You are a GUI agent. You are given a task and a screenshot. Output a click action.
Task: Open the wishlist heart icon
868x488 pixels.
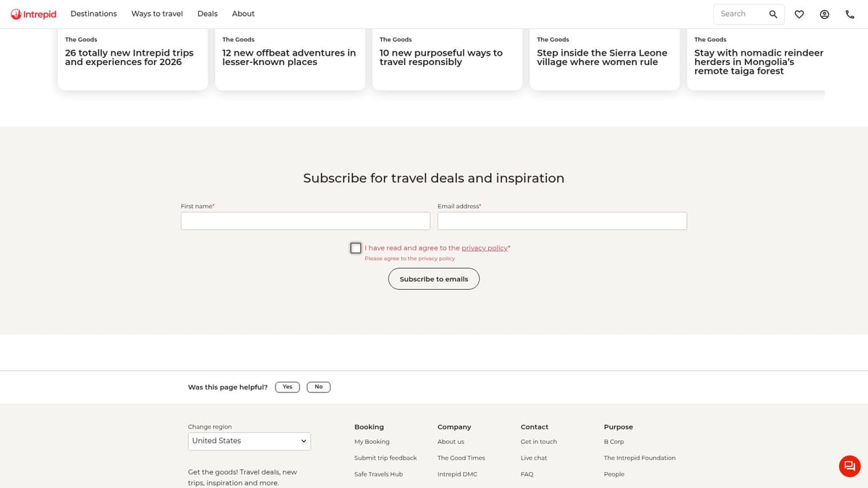[799, 14]
